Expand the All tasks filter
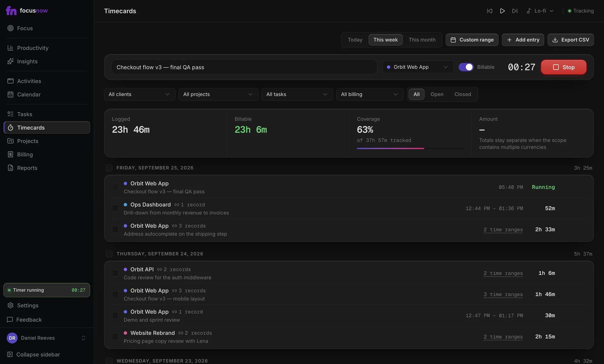604x364 pixels. (297, 94)
